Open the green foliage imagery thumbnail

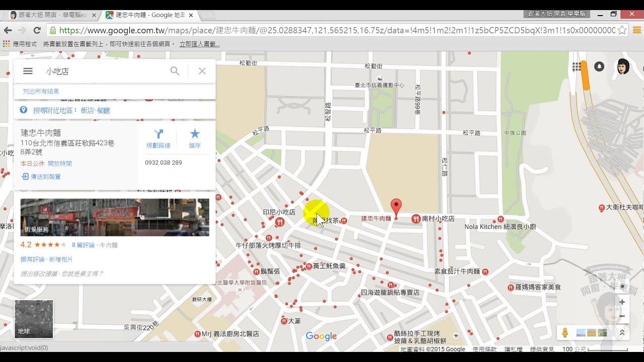[x=602, y=333]
